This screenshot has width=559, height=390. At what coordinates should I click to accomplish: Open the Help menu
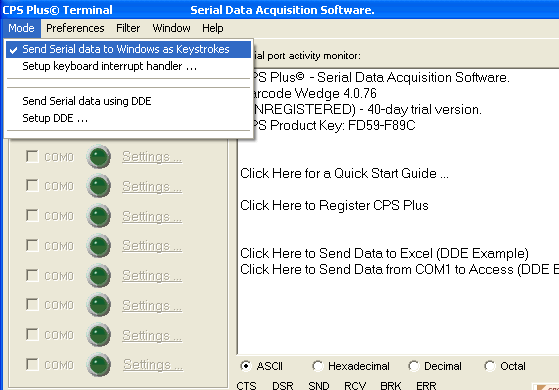212,28
